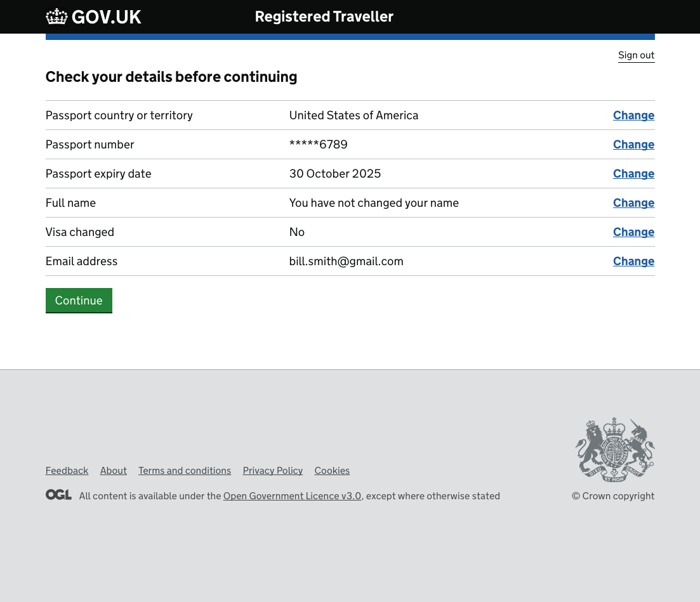Sign out of the account
The height and width of the screenshot is (602, 700).
tap(636, 55)
